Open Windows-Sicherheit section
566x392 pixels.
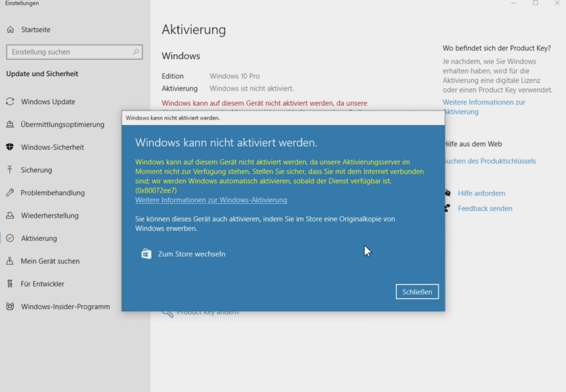54,147
